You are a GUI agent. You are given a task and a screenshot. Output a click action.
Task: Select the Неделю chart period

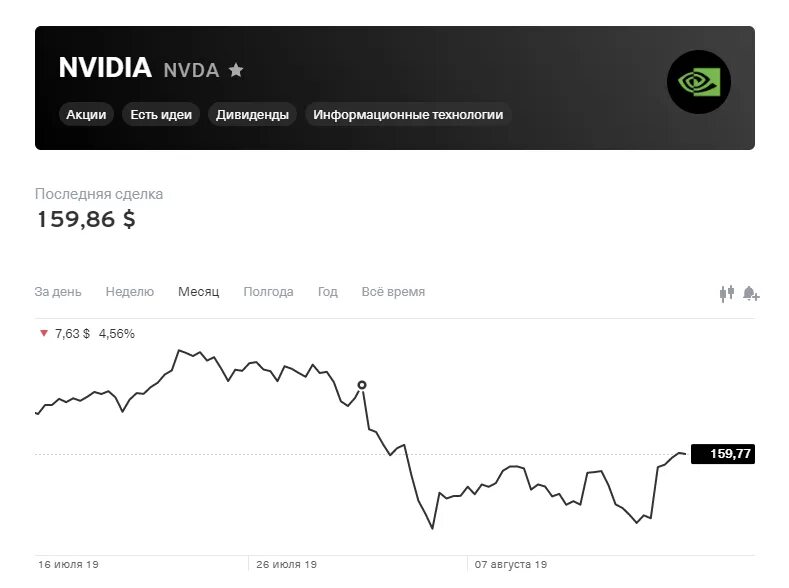point(130,292)
